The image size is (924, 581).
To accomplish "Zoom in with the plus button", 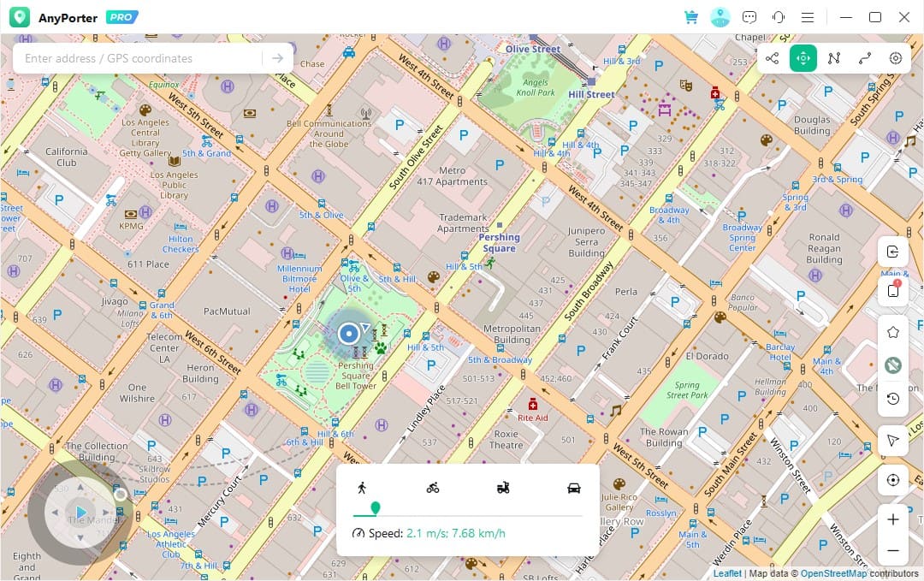I will tap(892, 519).
